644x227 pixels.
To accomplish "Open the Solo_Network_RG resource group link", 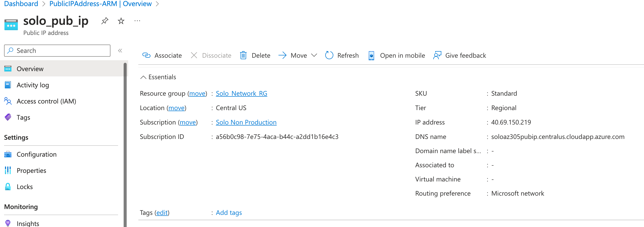I will pyautogui.click(x=241, y=93).
